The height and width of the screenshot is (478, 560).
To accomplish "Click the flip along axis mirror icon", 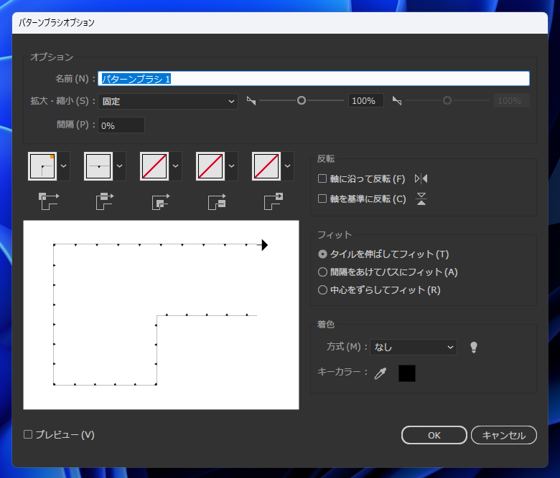I will (x=421, y=178).
